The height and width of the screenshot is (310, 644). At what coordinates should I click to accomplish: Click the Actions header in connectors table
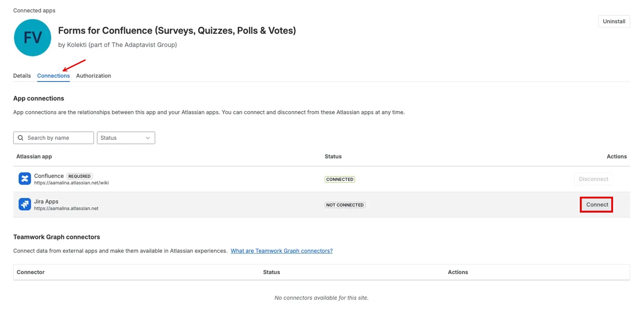pyautogui.click(x=458, y=272)
